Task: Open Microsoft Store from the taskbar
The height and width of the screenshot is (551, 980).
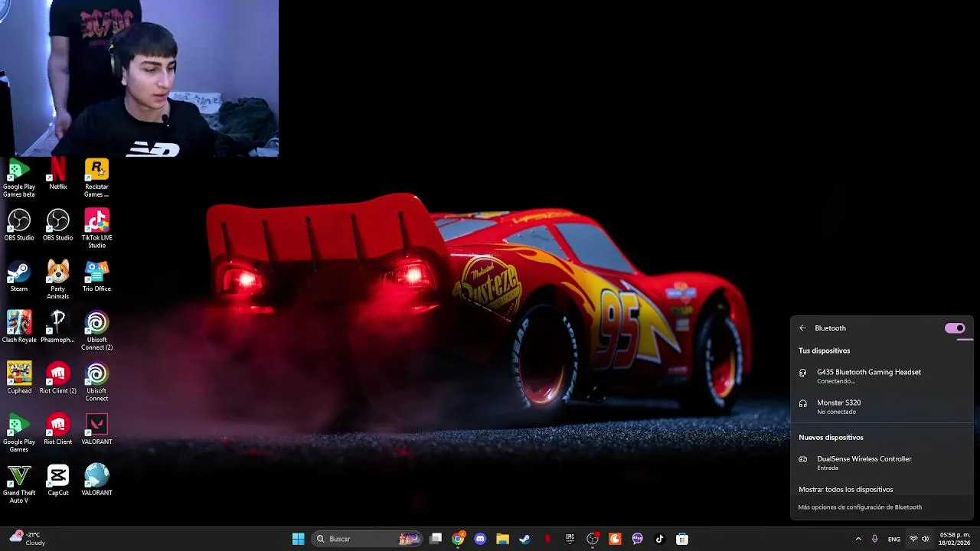Action: pyautogui.click(x=682, y=539)
